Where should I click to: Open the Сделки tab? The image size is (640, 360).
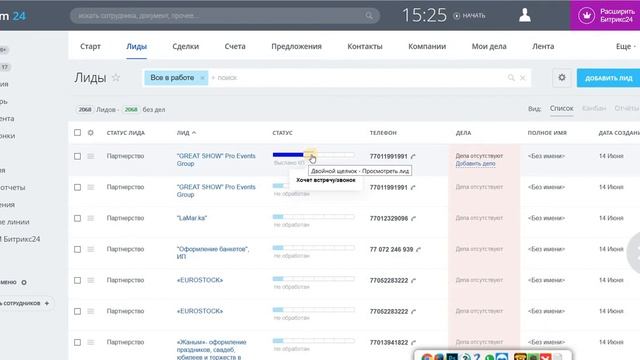click(x=186, y=47)
